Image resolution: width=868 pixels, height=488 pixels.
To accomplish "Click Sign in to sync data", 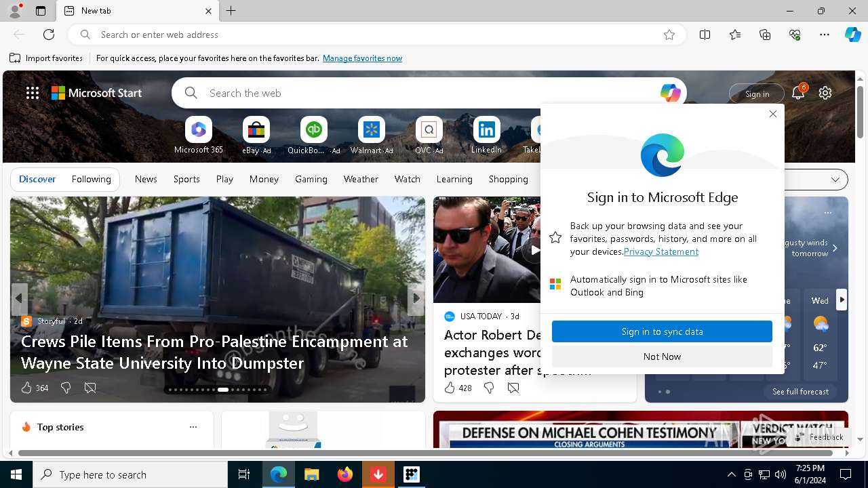I will coord(662,331).
